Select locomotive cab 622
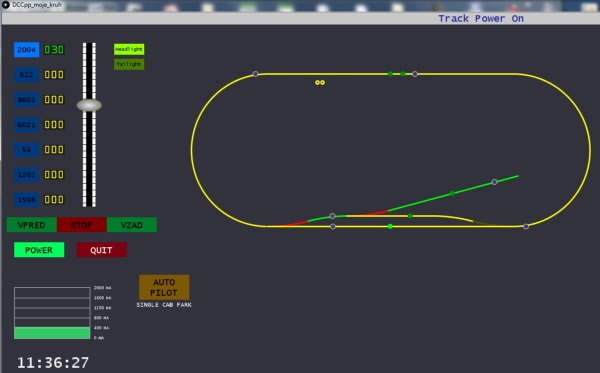Screen dimensions: 600x373 pos(26,75)
